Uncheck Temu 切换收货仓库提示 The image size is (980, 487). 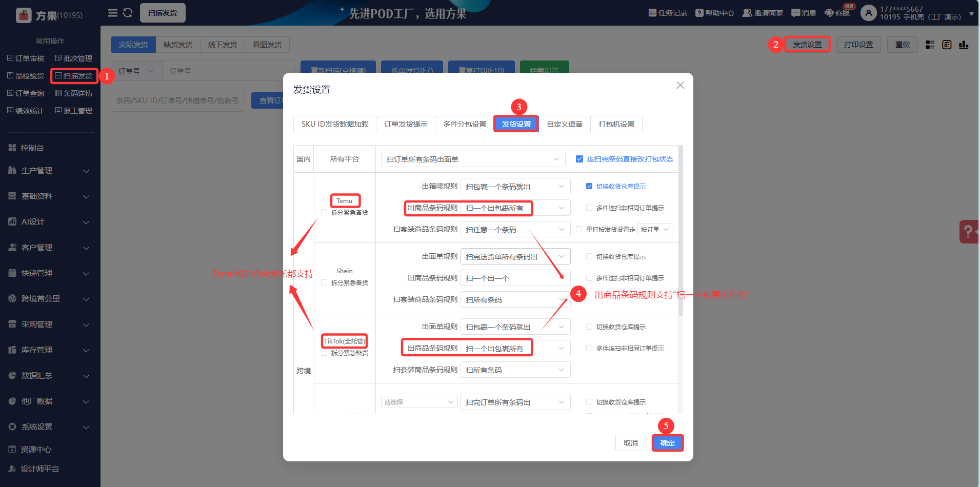(x=589, y=186)
